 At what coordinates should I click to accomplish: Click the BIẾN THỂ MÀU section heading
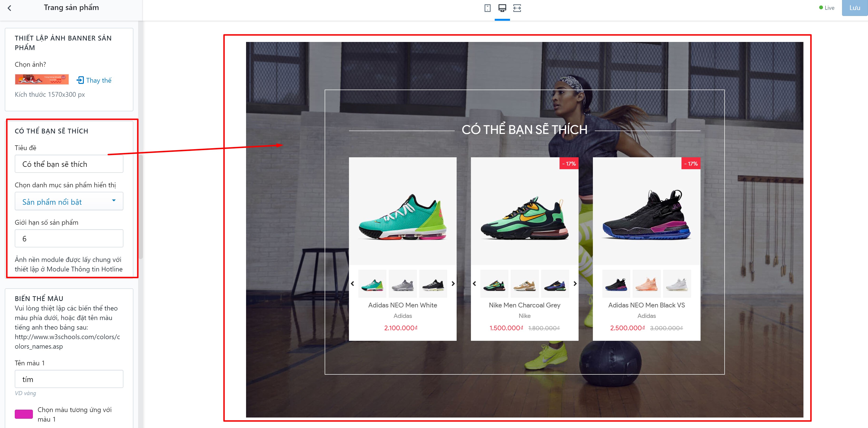pyautogui.click(x=39, y=298)
